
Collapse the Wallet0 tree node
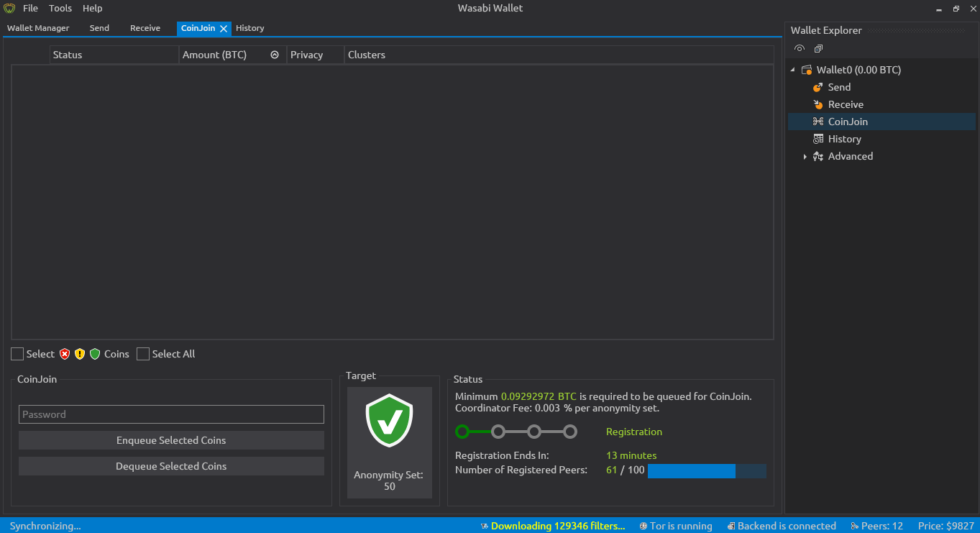(x=793, y=70)
